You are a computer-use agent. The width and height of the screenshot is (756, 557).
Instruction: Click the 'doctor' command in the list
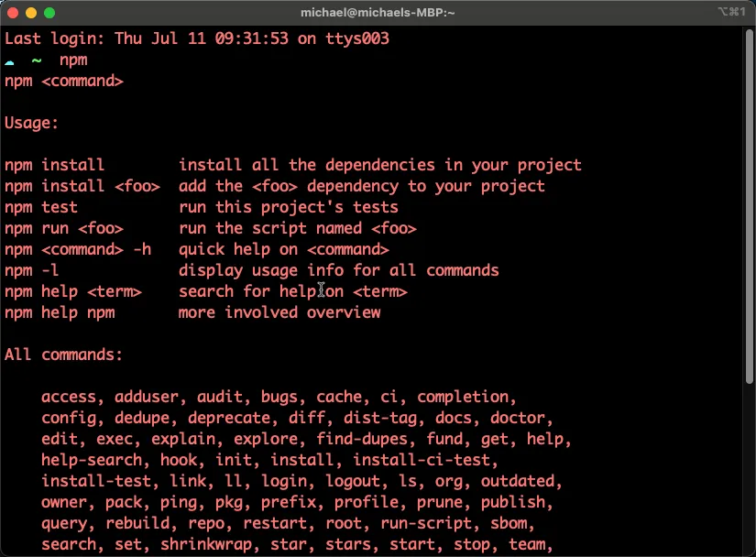[x=518, y=418]
